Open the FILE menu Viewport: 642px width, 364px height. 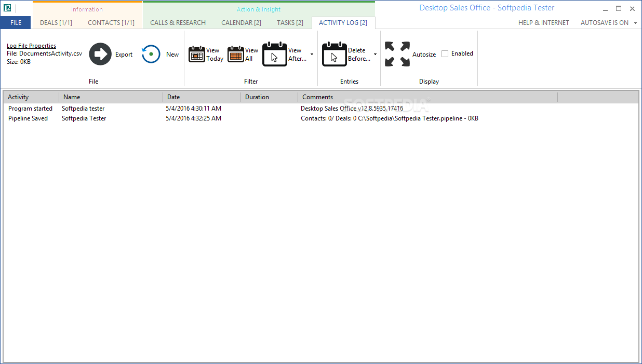point(16,23)
